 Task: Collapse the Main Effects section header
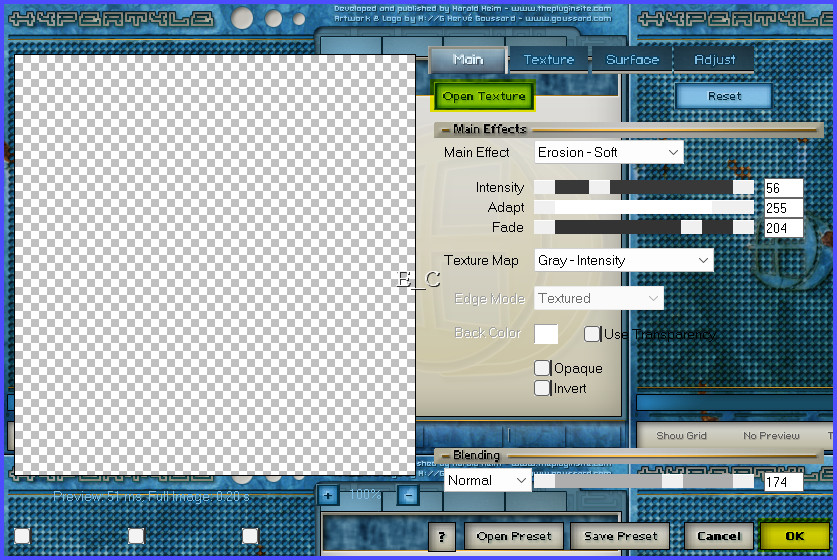445,130
